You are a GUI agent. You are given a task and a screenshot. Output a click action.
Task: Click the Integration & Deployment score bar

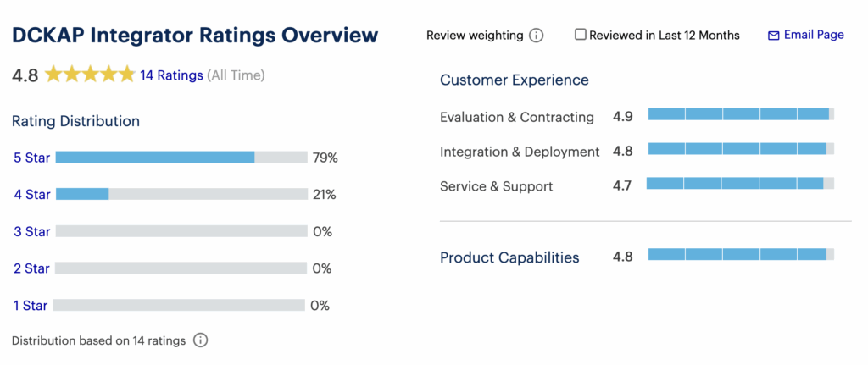click(741, 149)
